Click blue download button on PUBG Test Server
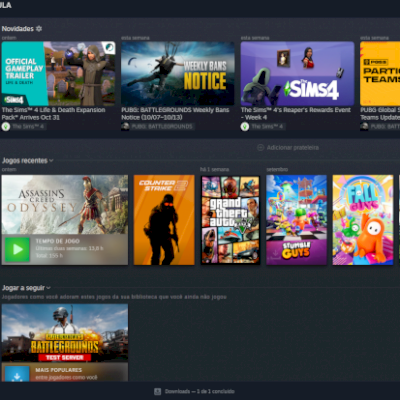Viewport: 400px width, 400px height. pyautogui.click(x=17, y=374)
